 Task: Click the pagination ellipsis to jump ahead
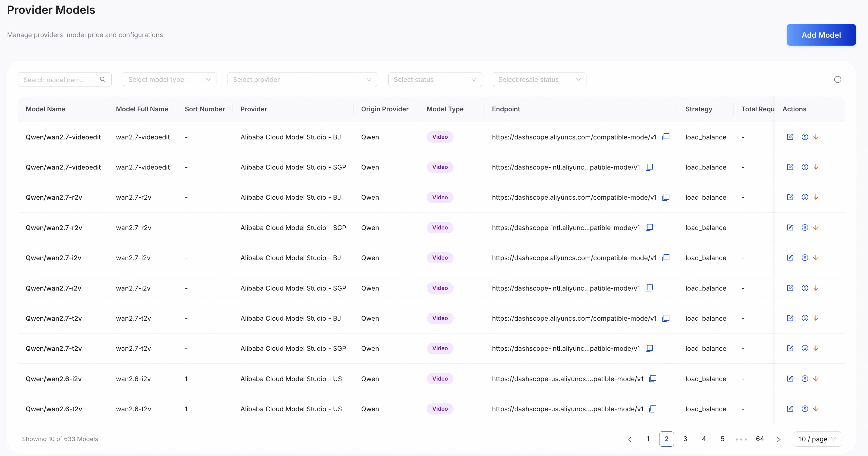pyautogui.click(x=741, y=439)
